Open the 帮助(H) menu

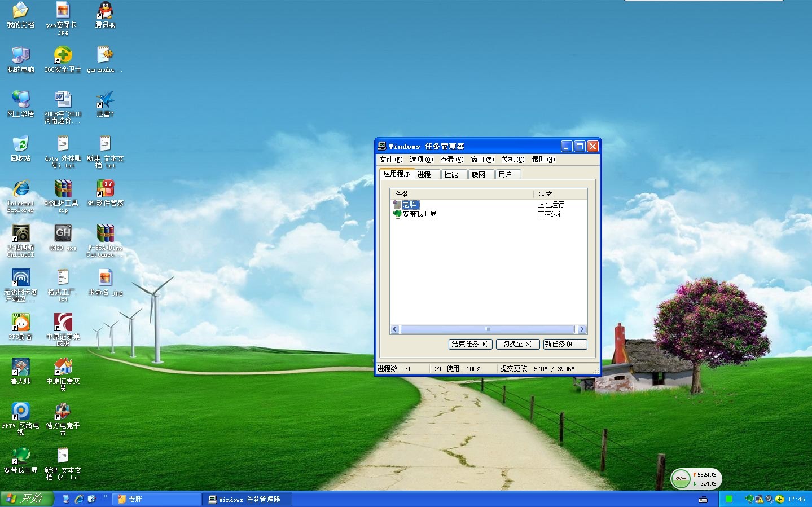[543, 160]
